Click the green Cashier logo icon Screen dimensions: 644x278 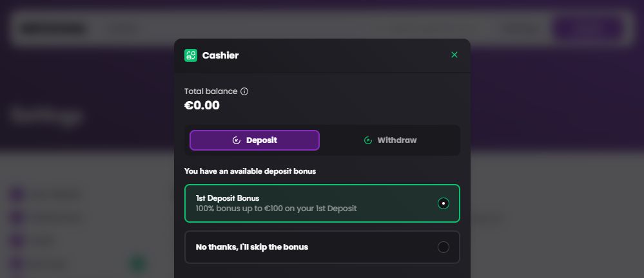tap(191, 55)
